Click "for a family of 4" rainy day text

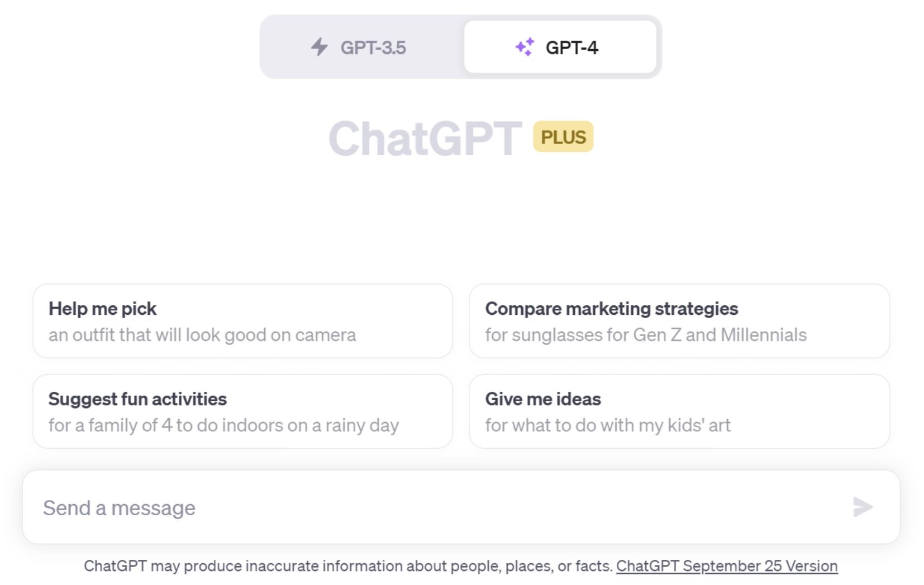pos(223,425)
